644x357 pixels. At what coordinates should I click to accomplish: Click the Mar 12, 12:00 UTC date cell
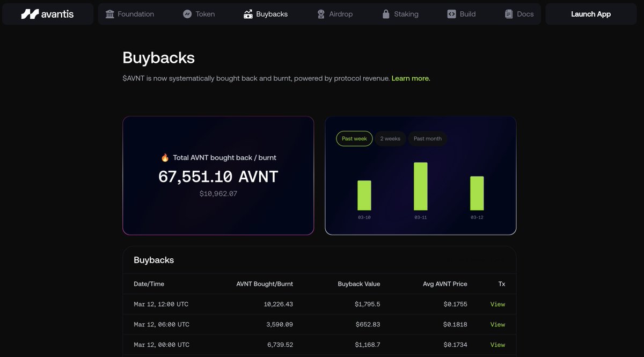tap(161, 304)
